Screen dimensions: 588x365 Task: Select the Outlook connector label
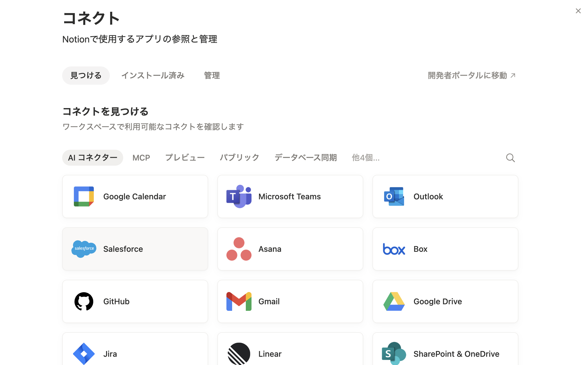click(428, 196)
